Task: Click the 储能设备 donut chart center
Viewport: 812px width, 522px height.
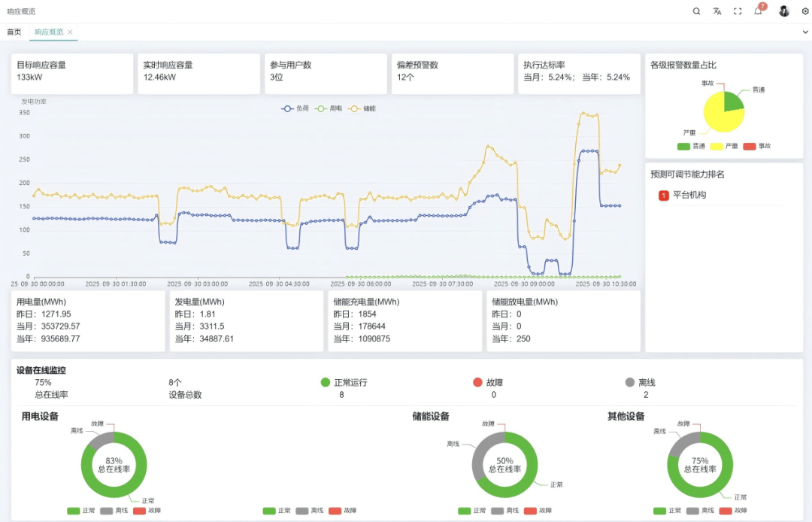Action: click(504, 465)
